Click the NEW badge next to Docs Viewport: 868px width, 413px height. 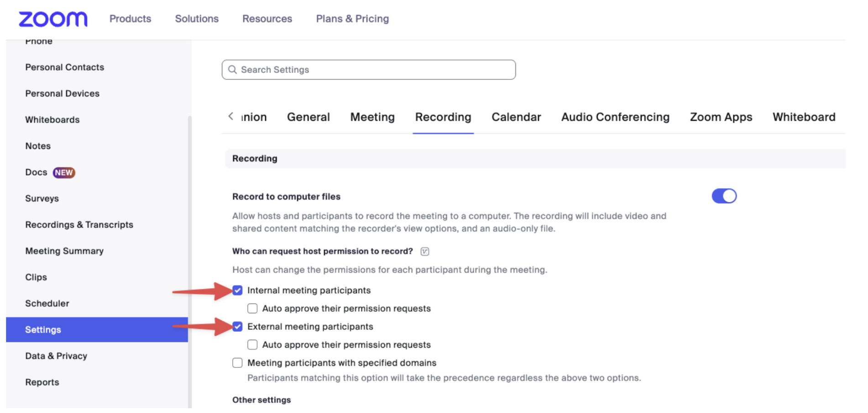[x=64, y=173]
